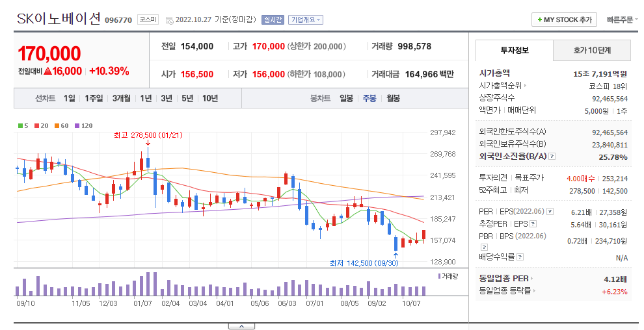Click the 동일업종 PER link

(x=503, y=279)
